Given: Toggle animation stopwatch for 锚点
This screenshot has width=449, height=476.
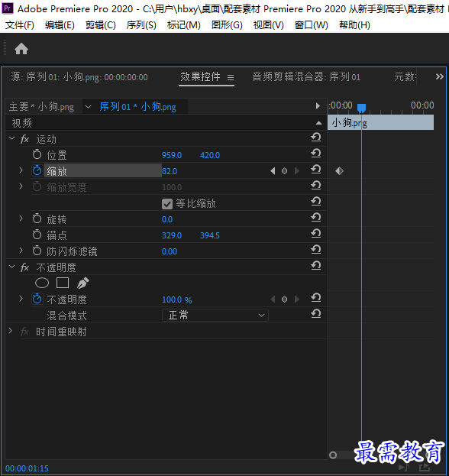Looking at the screenshot, I should pyautogui.click(x=37, y=235).
